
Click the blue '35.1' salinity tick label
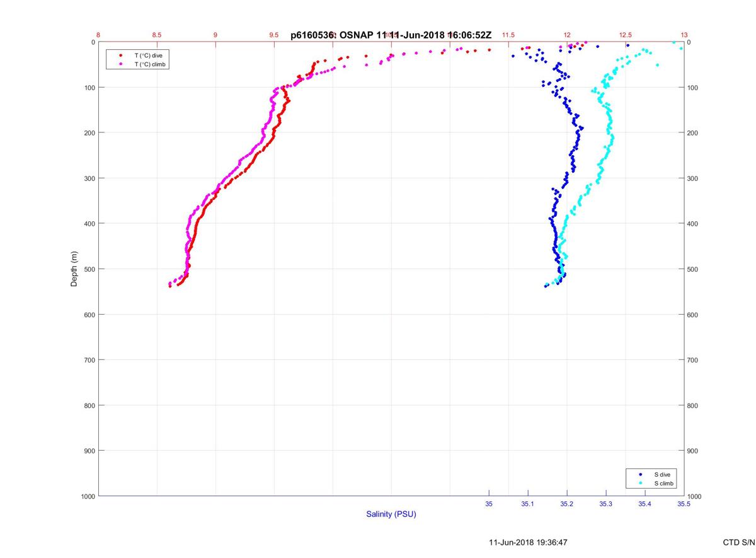[x=528, y=504]
